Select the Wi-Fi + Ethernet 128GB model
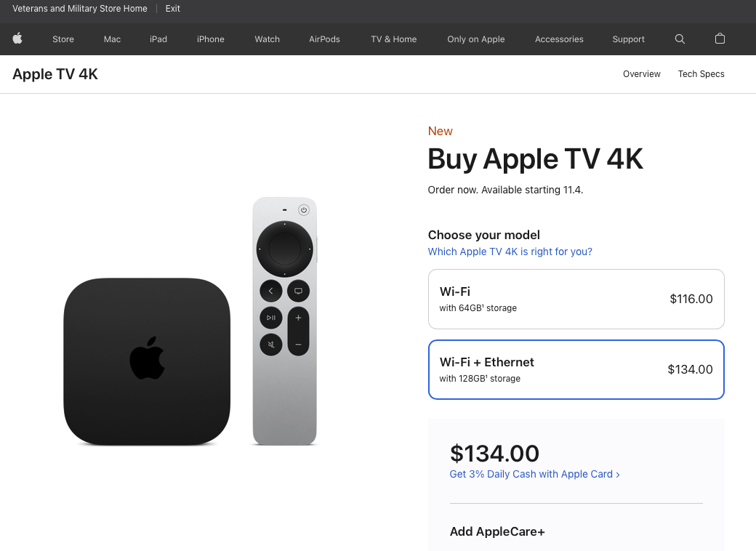This screenshot has height=551, width=756. 576,370
